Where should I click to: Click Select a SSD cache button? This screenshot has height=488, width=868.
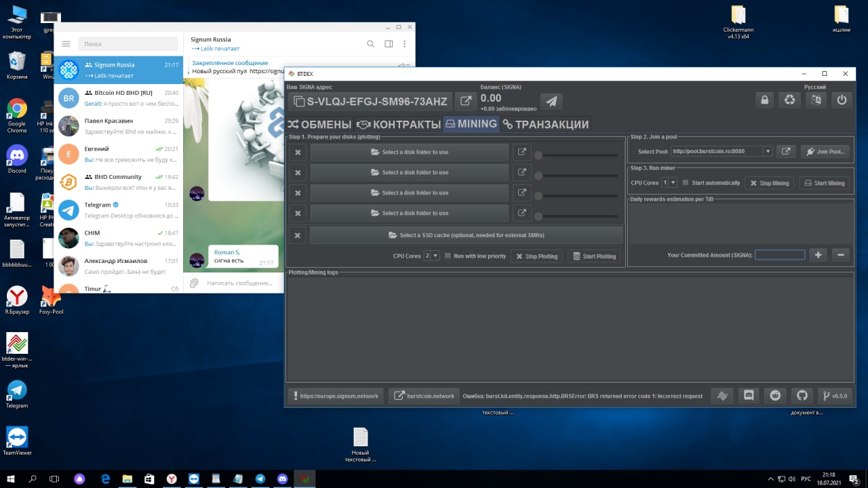click(466, 235)
